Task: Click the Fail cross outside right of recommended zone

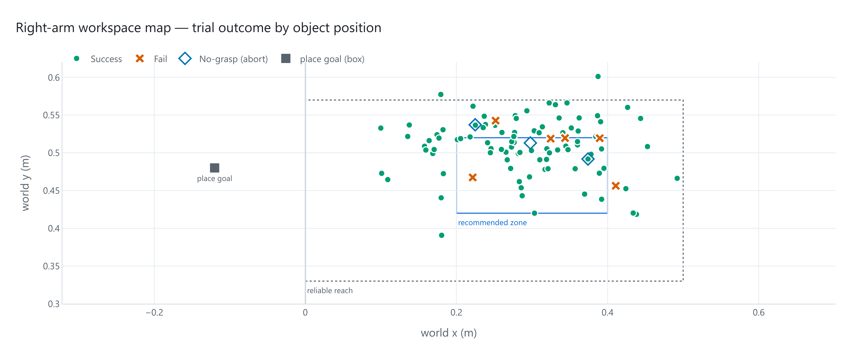Action: (616, 186)
